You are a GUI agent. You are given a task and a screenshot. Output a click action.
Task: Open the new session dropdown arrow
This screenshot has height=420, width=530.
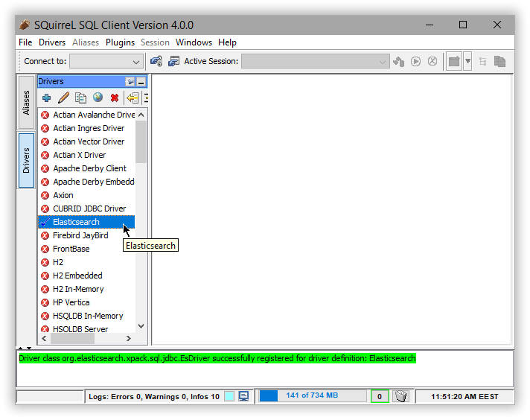click(467, 62)
